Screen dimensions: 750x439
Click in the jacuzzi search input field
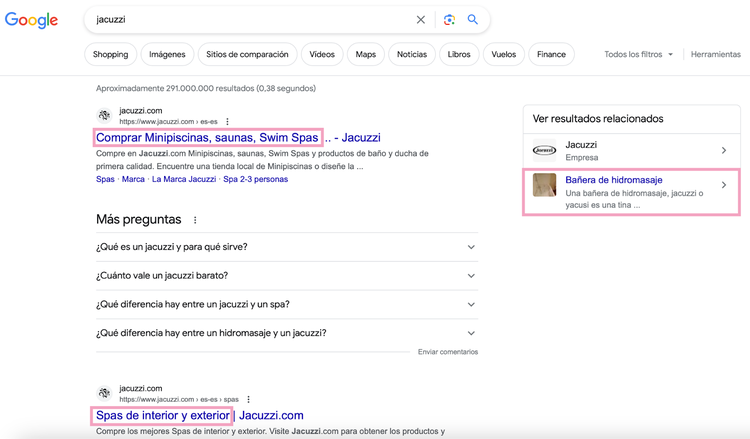pos(249,20)
